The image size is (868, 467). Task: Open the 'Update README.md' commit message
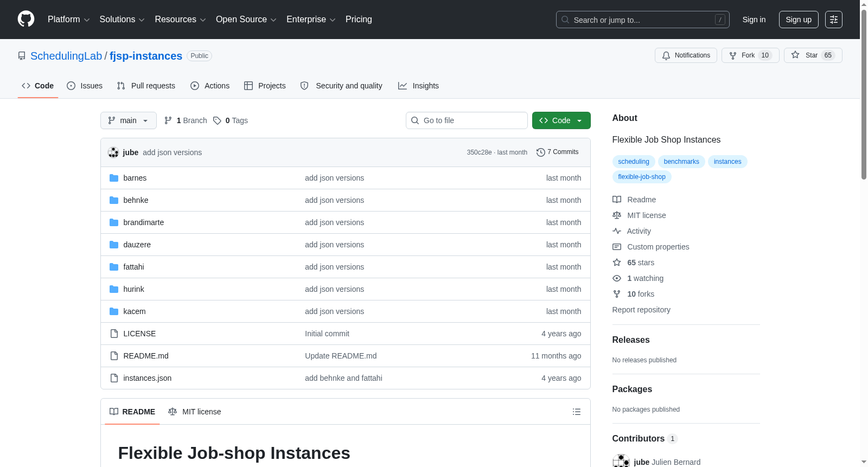[x=341, y=356]
